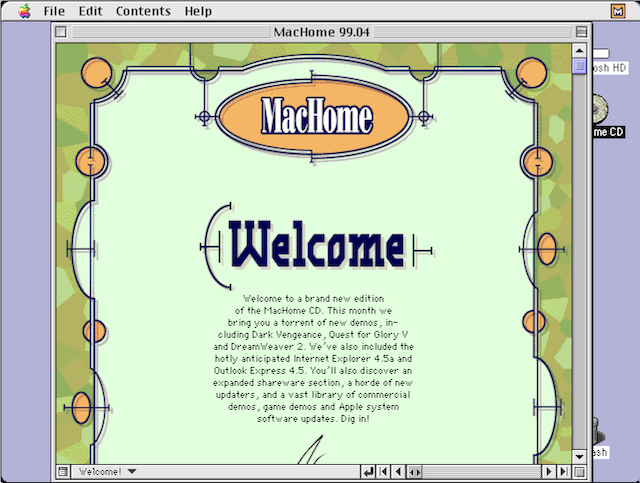Click the 'Dark Vengeance, Quest for Glory V' line
This screenshot has width=640, height=483.
click(313, 335)
